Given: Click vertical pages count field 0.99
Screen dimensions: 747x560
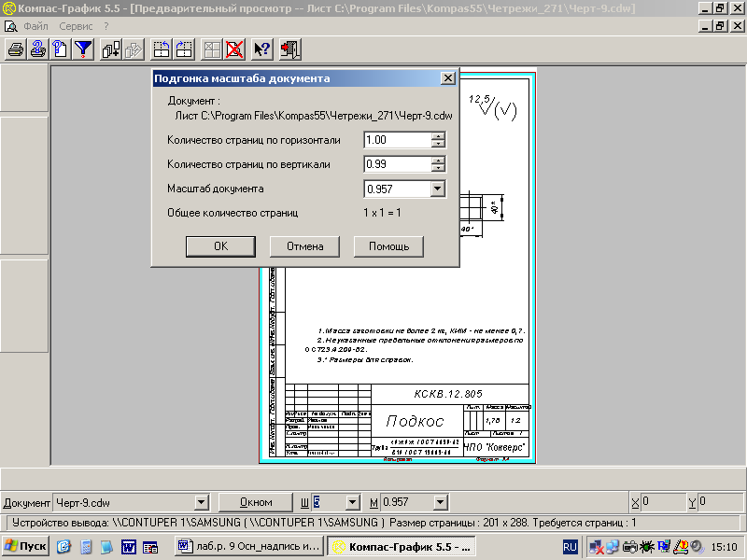Looking at the screenshot, I should click(x=398, y=164).
